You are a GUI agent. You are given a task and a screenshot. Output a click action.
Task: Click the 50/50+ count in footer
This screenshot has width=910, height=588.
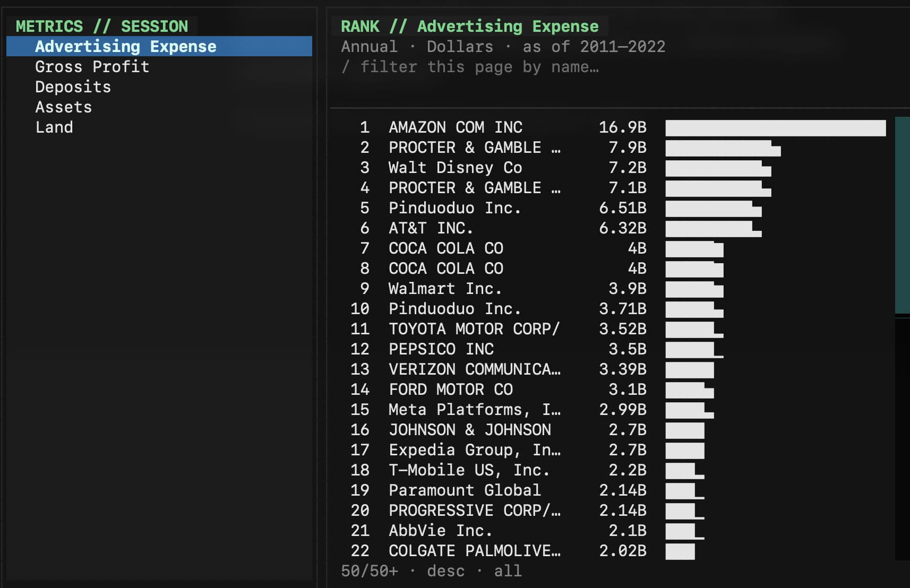click(370, 570)
